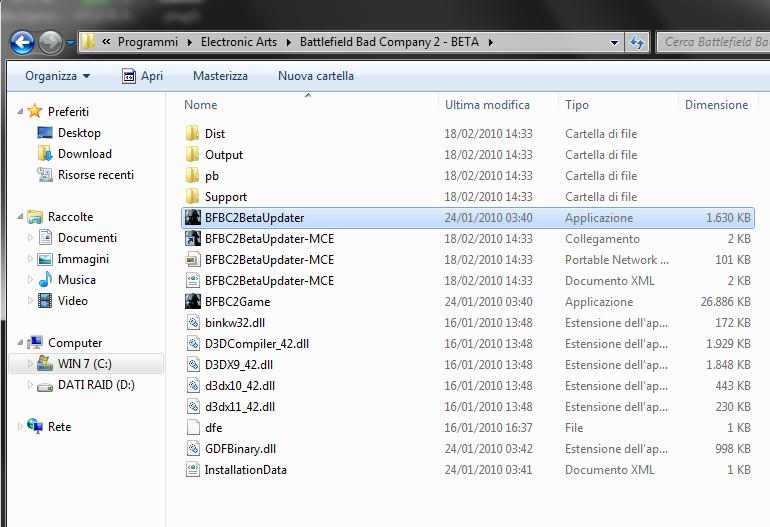Select the BFBC2BetaUpdater-MCE shortcut icon
Viewport: 770px width, 527px height.
pos(192,239)
